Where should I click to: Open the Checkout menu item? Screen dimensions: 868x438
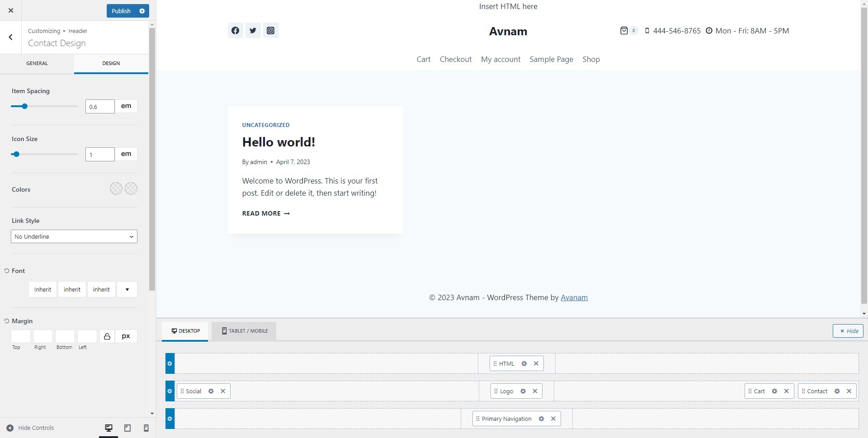pos(456,59)
